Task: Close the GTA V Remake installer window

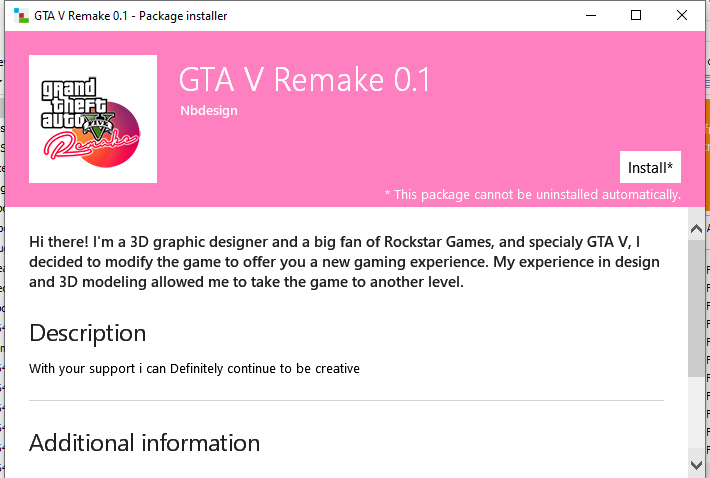Action: click(682, 15)
